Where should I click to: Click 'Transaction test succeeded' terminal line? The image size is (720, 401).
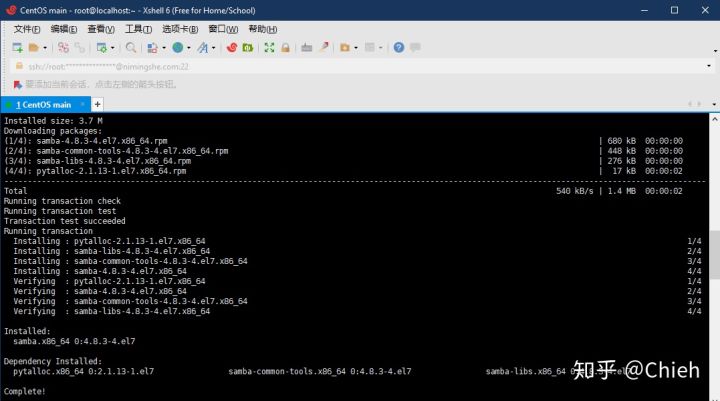click(65, 221)
